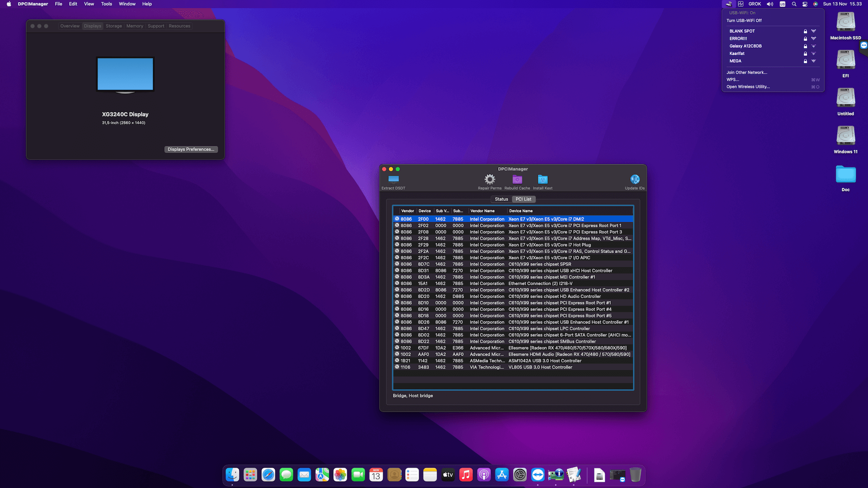This screenshot has width=868, height=488.
Task: Choose Join Other Network option
Action: (x=746, y=72)
